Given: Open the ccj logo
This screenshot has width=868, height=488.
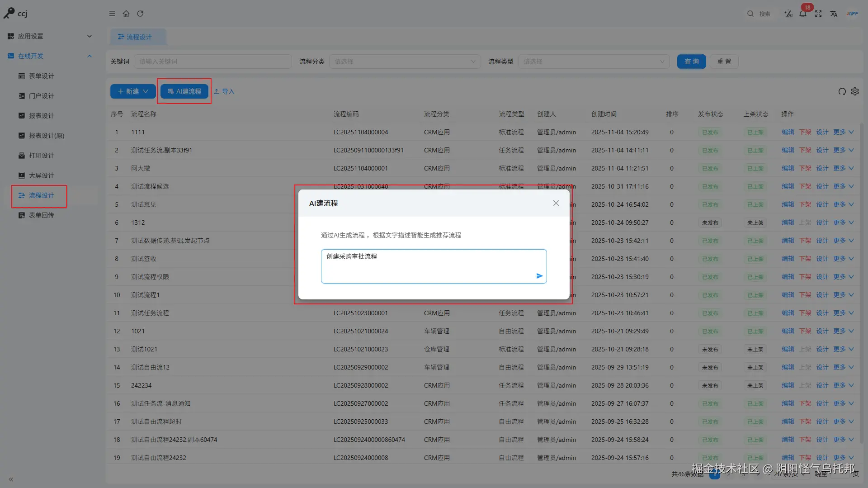Looking at the screenshot, I should coord(16,14).
